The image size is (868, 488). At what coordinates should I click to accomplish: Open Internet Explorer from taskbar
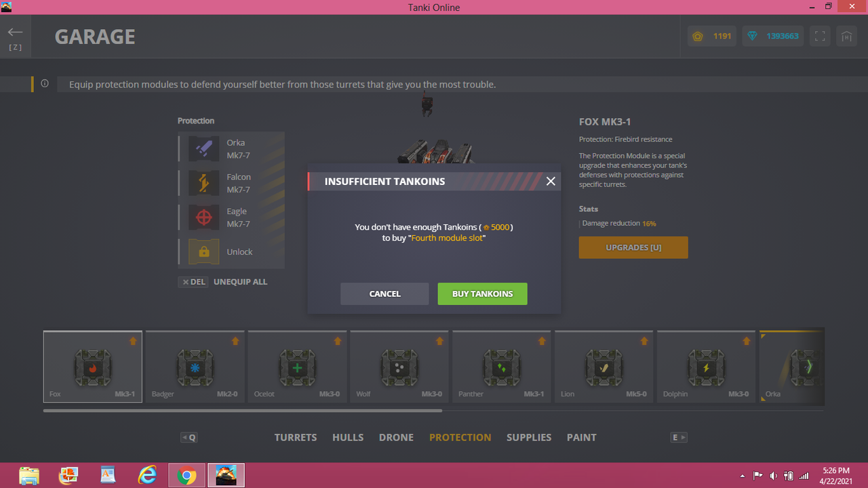pos(146,476)
